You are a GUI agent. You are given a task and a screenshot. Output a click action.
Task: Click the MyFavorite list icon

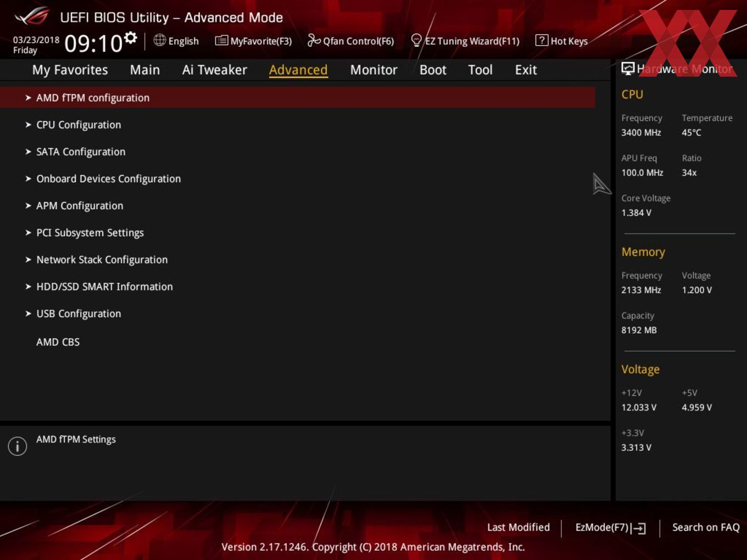click(x=221, y=41)
